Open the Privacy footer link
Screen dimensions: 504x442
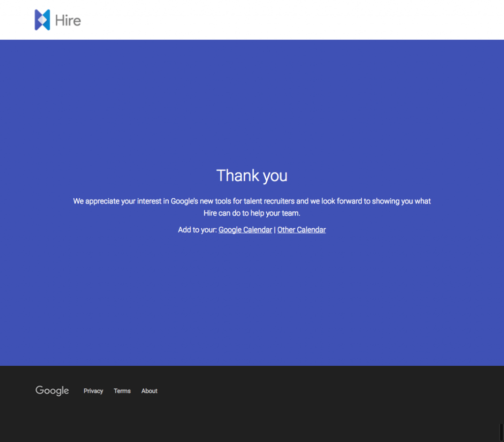[x=93, y=391]
